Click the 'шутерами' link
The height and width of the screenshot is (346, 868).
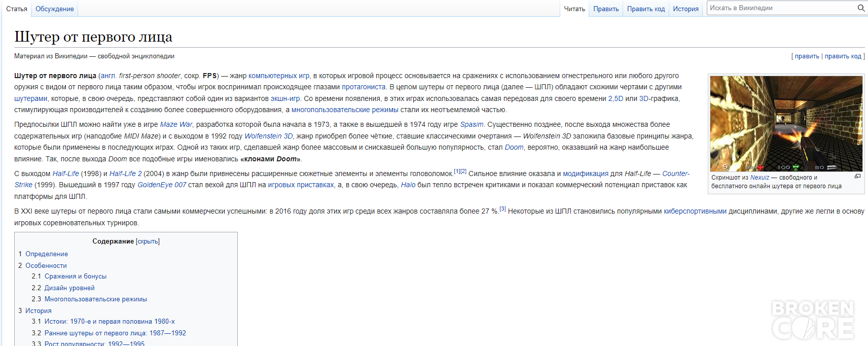click(30, 98)
